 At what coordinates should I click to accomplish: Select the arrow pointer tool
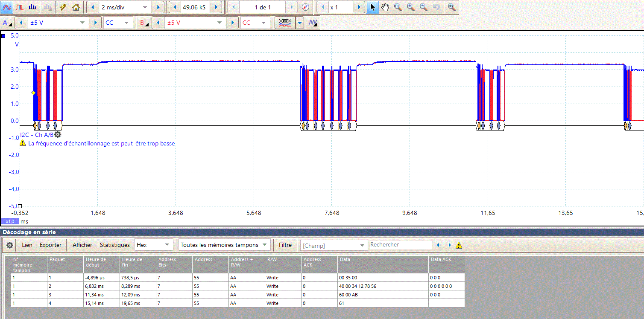372,7
